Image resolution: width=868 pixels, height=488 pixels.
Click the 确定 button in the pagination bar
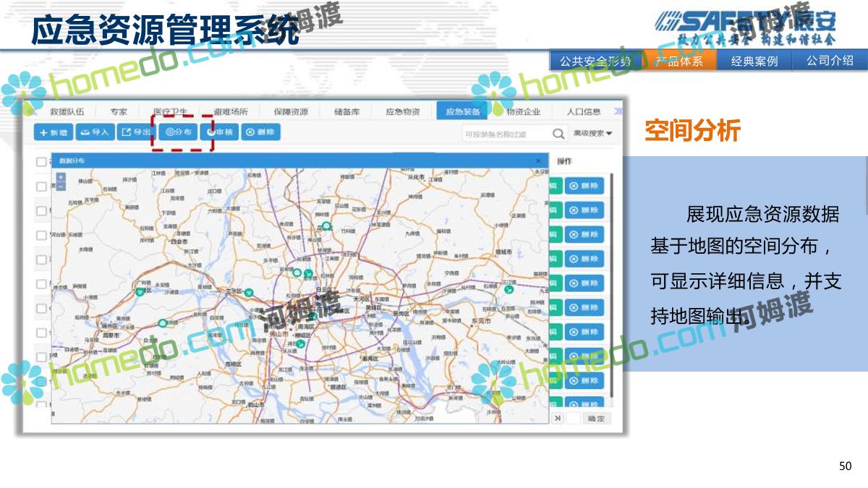tap(597, 419)
